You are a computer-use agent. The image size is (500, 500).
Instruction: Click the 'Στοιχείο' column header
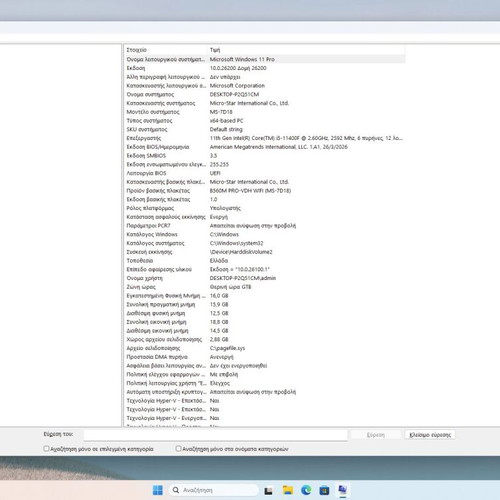(166, 50)
